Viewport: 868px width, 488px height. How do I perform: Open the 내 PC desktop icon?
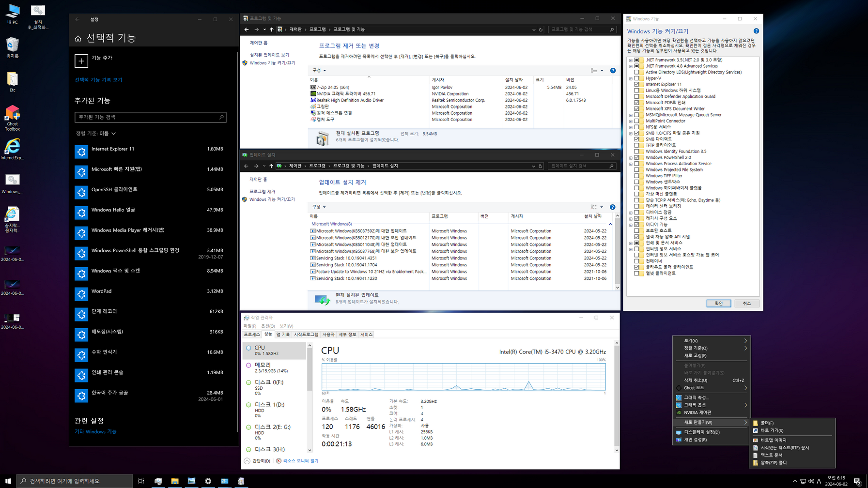(x=13, y=14)
